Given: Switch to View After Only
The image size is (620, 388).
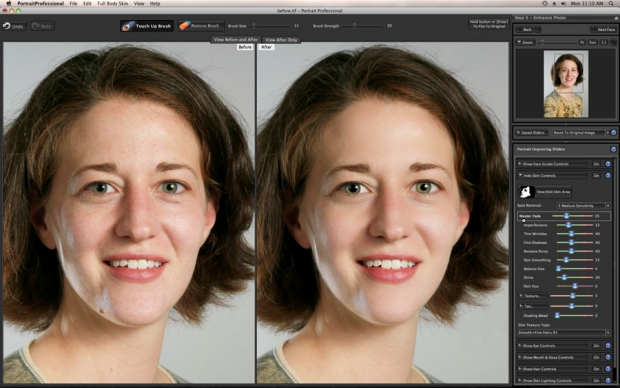Looking at the screenshot, I should click(281, 40).
